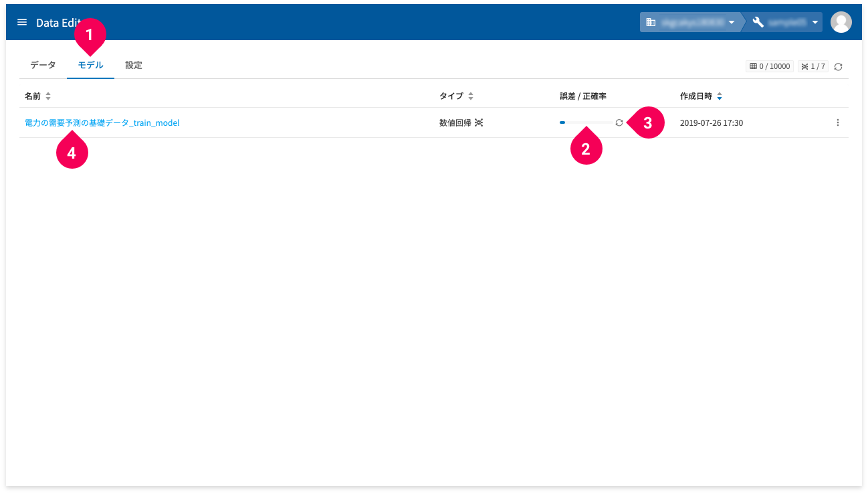
Task: Switch to the データ tab
Action: click(x=43, y=65)
